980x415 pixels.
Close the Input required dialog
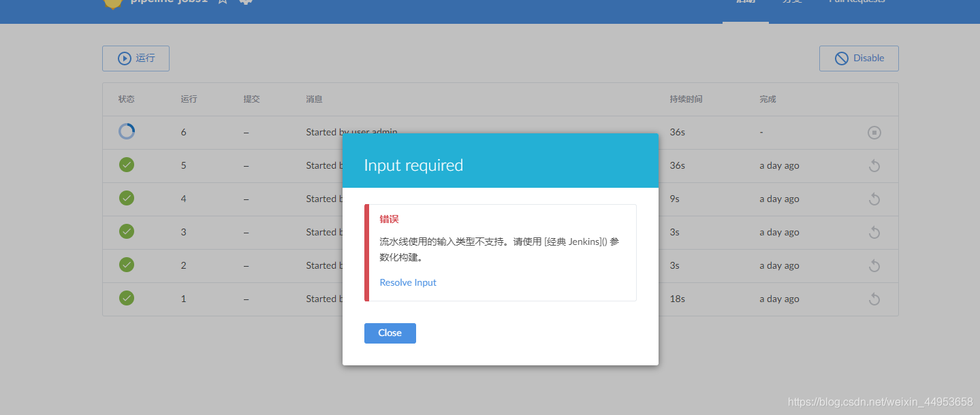[390, 333]
